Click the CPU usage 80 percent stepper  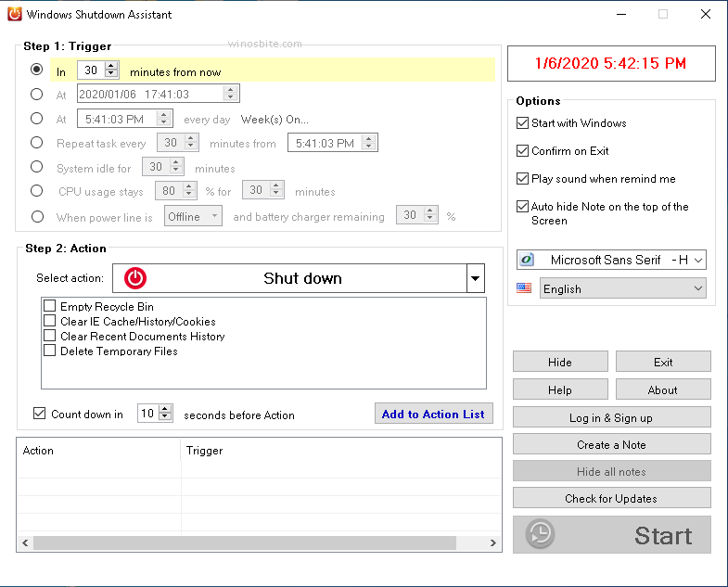pyautogui.click(x=188, y=190)
